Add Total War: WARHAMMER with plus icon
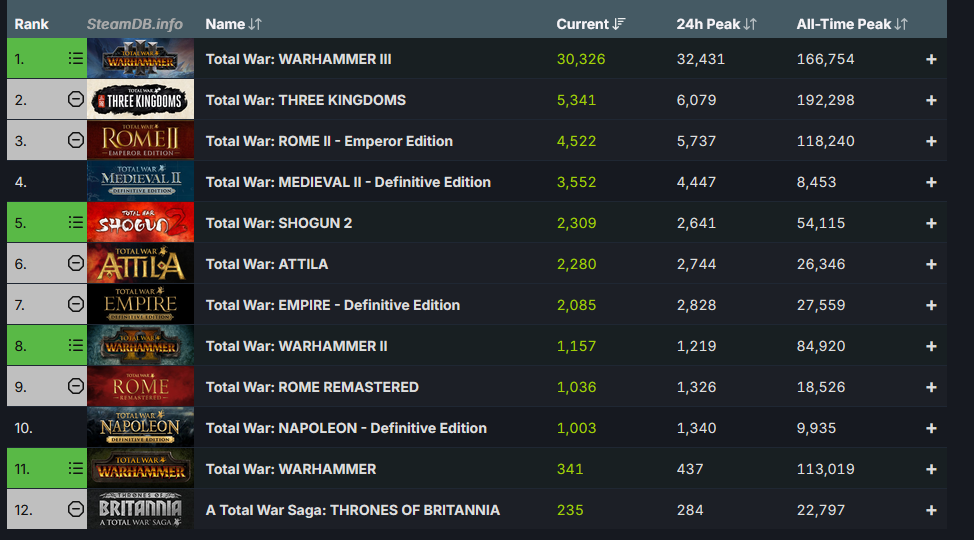This screenshot has height=540, width=974. coord(931,469)
